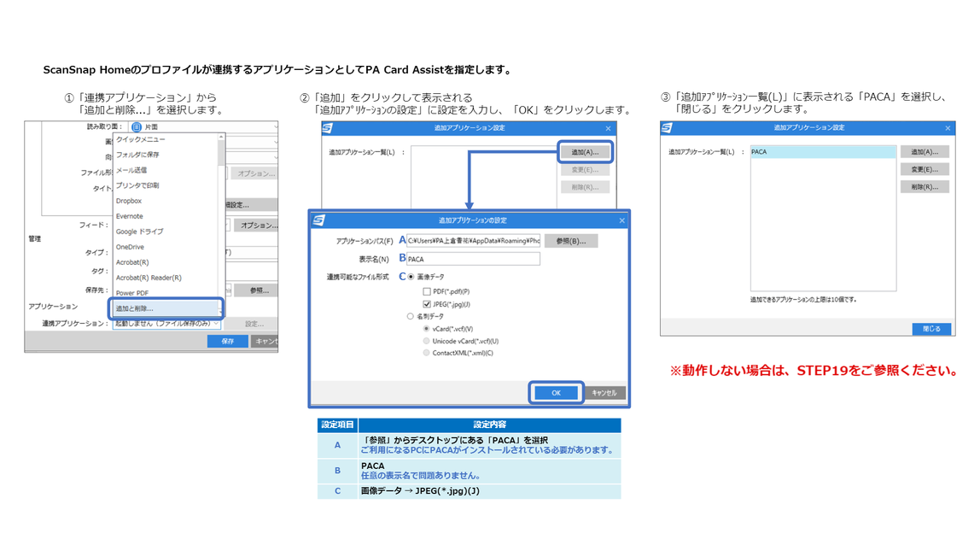Click the empty 追加アプリケーション一覧 list box
Image resolution: width=980 pixels, height=551 pixels.
[x=483, y=177]
